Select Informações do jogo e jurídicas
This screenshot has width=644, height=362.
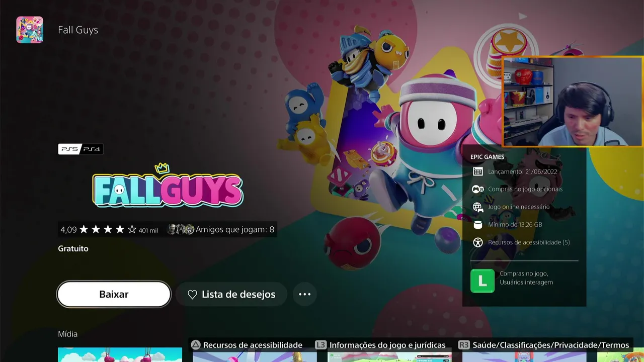tap(387, 345)
